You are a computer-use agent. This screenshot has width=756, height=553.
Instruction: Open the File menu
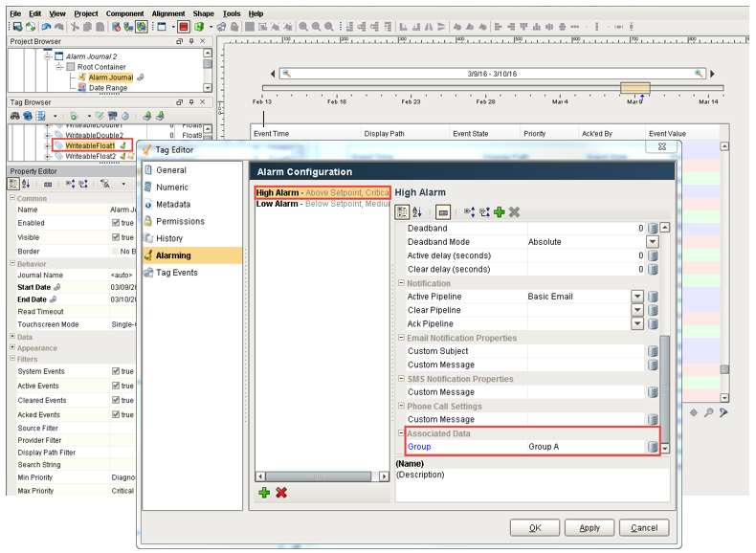click(15, 13)
